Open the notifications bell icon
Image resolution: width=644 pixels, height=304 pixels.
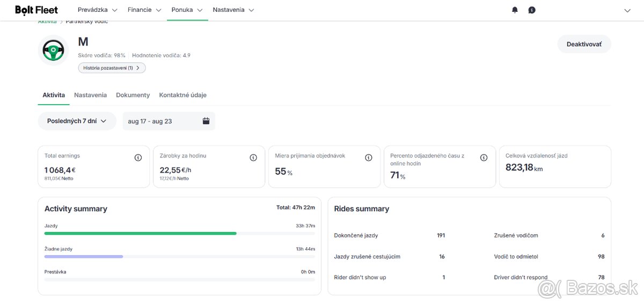pos(515,10)
